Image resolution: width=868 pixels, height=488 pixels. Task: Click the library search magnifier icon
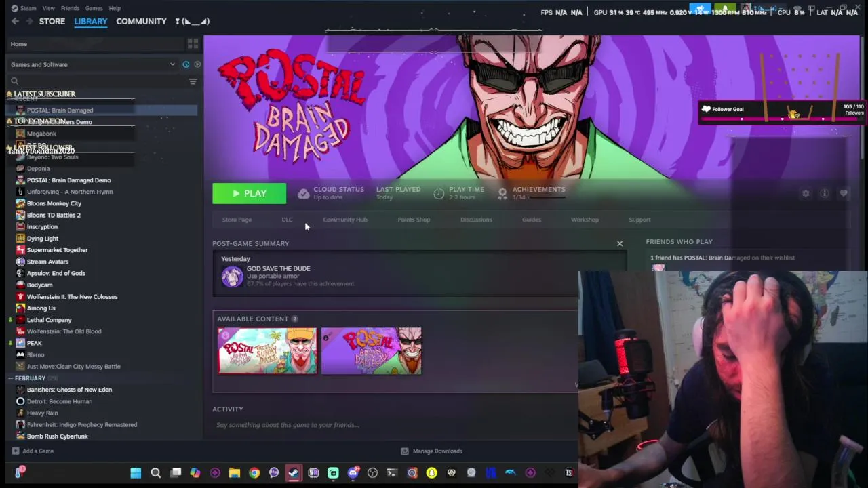14,81
